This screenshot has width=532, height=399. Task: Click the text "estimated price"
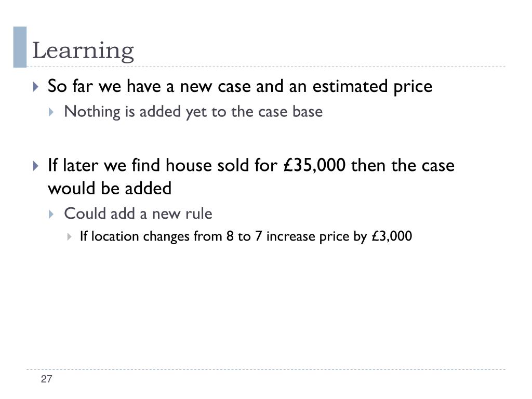pos(372,87)
